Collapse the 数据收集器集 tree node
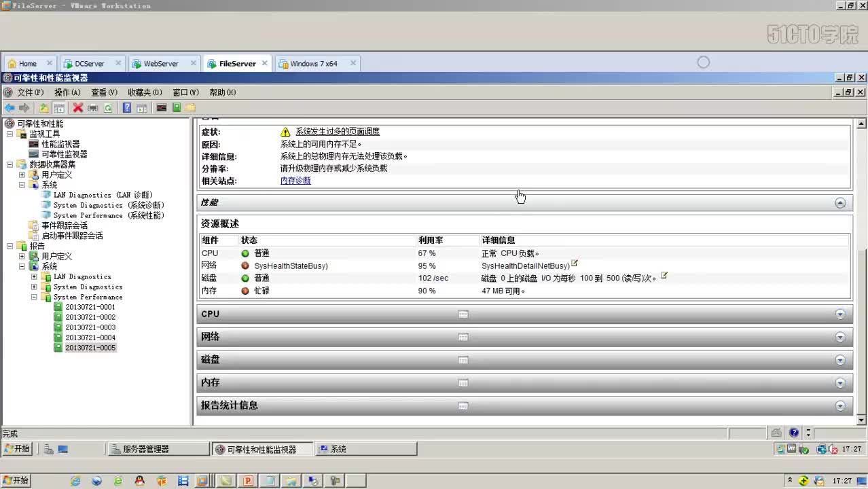 (10, 164)
